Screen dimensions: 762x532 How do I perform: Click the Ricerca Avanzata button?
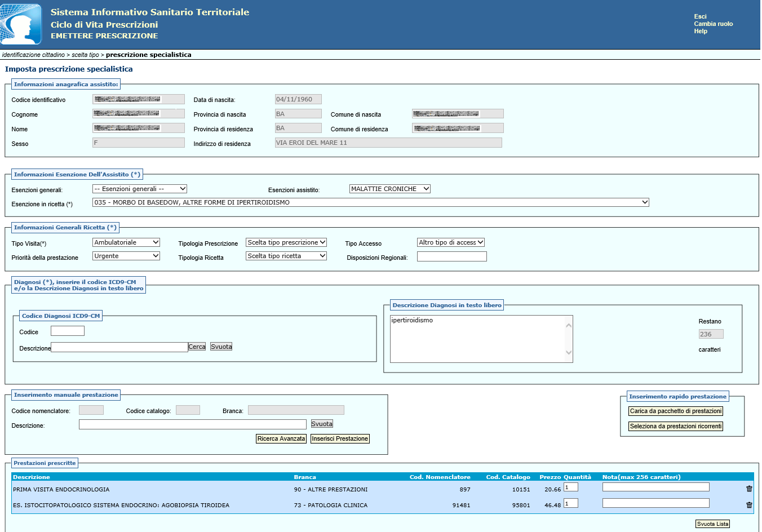[281, 438]
